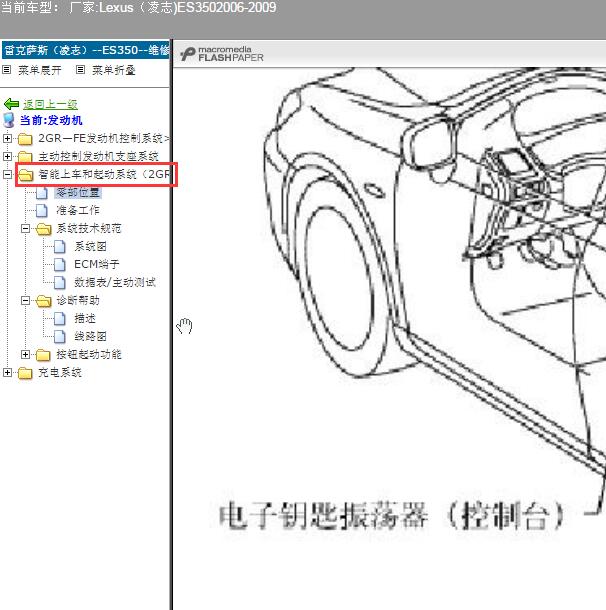Click 菜单折叠 to collapse all menus
The height and width of the screenshot is (610, 606).
(114, 70)
